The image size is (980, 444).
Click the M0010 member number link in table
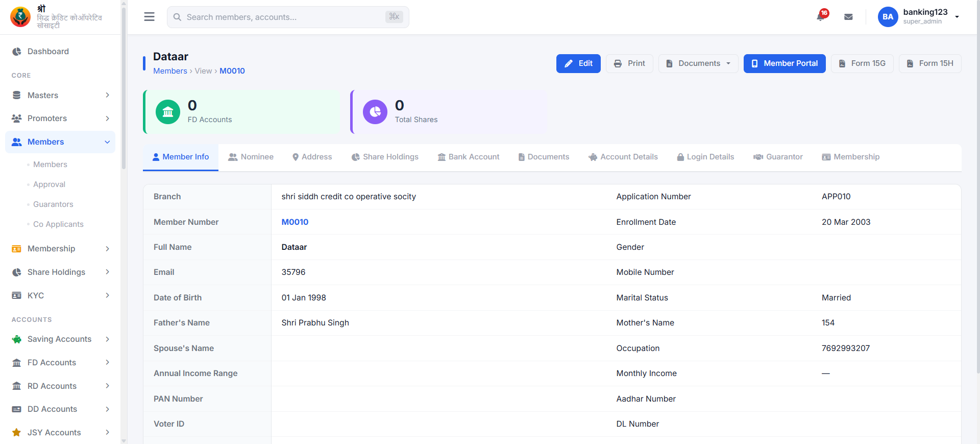click(295, 222)
